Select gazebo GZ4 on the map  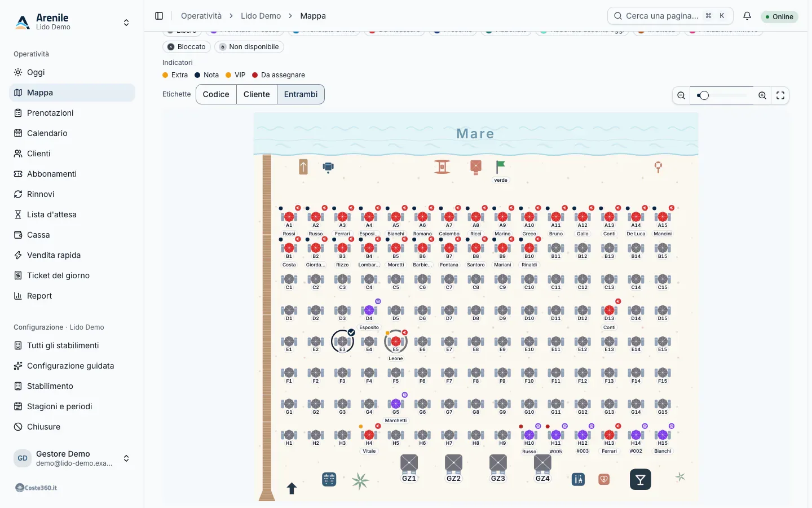click(542, 468)
